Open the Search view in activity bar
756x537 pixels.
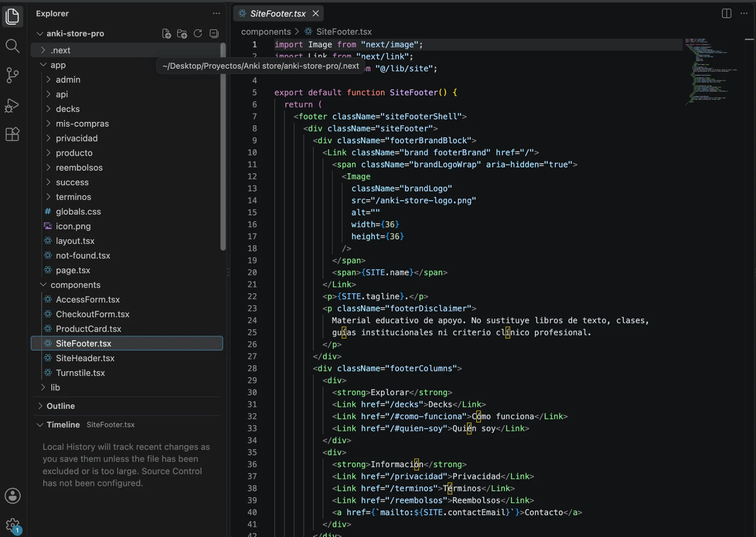click(13, 46)
